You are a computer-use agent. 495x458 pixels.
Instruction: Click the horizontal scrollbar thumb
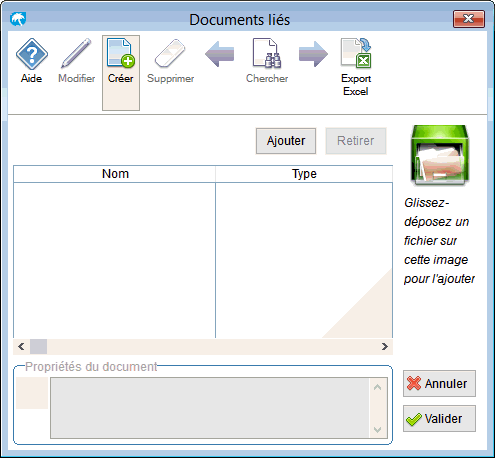coord(38,347)
